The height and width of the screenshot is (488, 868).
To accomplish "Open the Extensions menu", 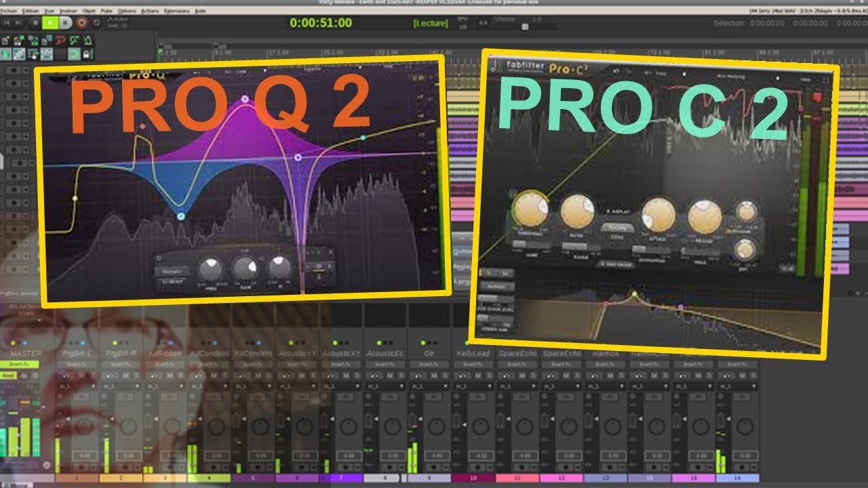I will 177,11.
